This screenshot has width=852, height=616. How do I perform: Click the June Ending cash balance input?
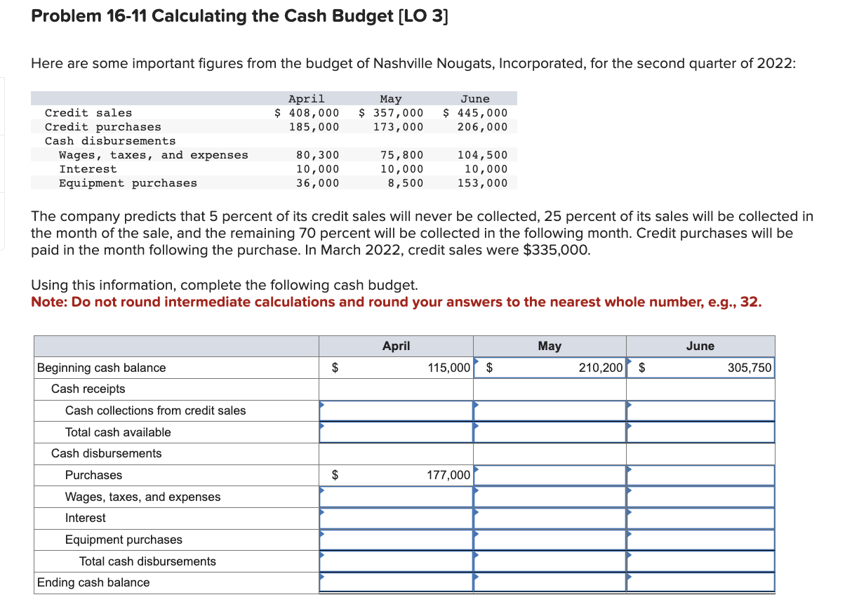[x=700, y=582]
